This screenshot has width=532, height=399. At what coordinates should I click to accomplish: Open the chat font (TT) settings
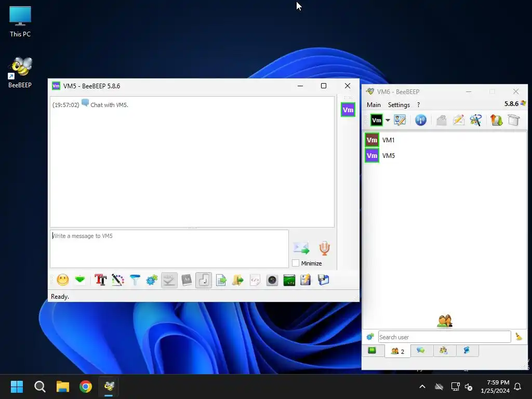coord(100,280)
